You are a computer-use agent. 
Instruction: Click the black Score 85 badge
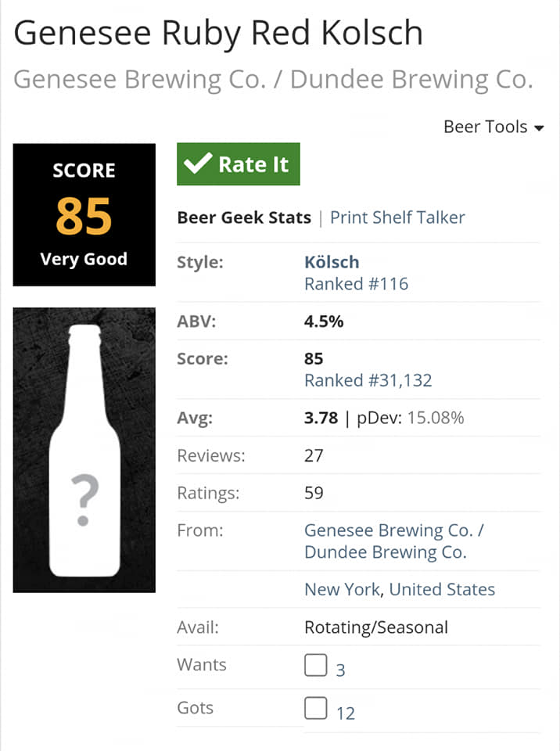[x=84, y=214]
